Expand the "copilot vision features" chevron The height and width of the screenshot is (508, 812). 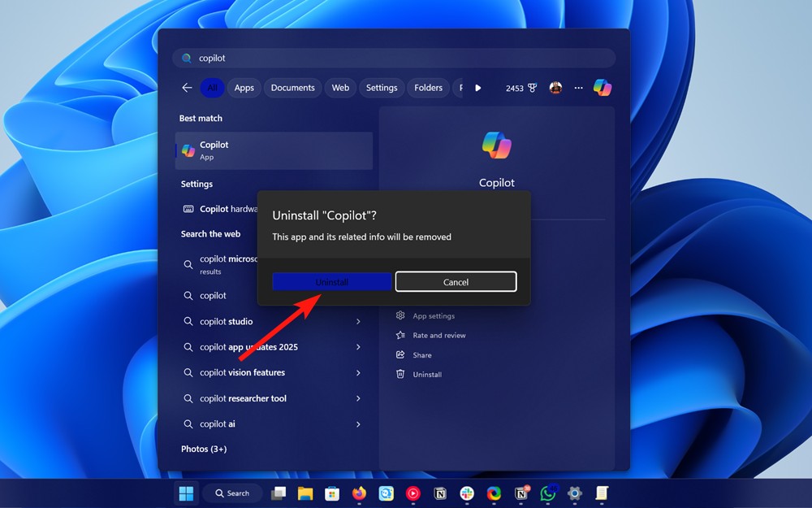click(358, 373)
